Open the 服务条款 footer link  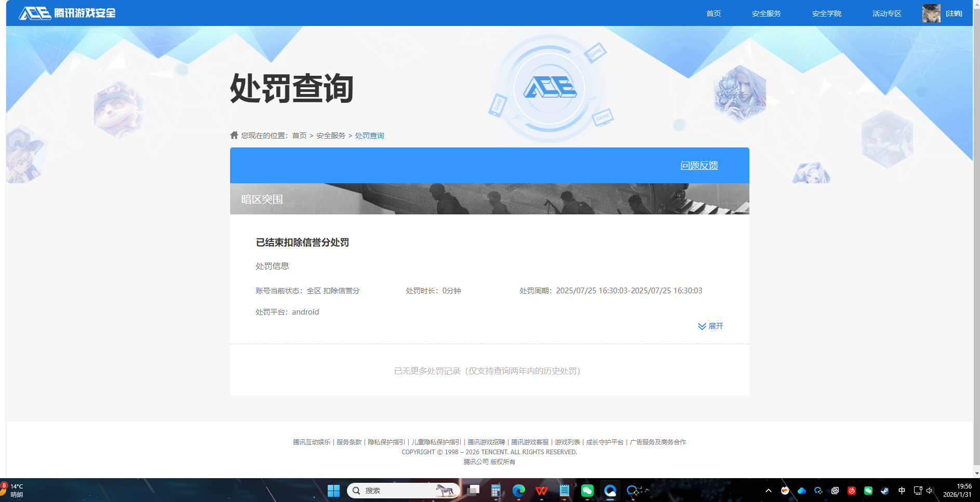(349, 442)
